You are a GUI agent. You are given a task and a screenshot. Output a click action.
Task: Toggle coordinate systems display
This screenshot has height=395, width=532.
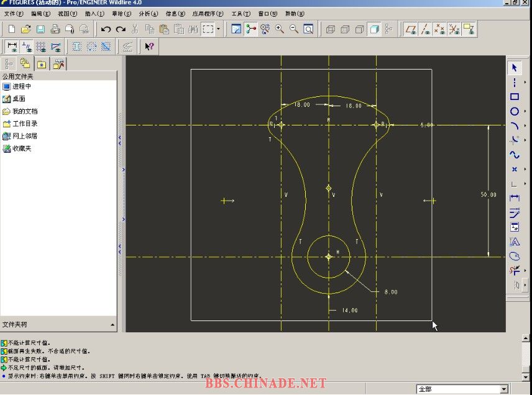[x=455, y=29]
